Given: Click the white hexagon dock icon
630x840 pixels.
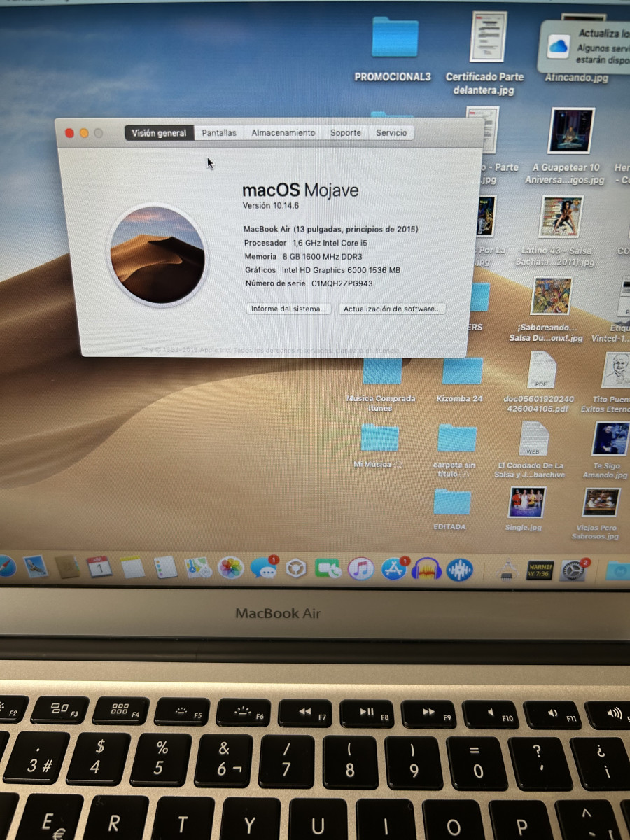Looking at the screenshot, I should click(297, 569).
